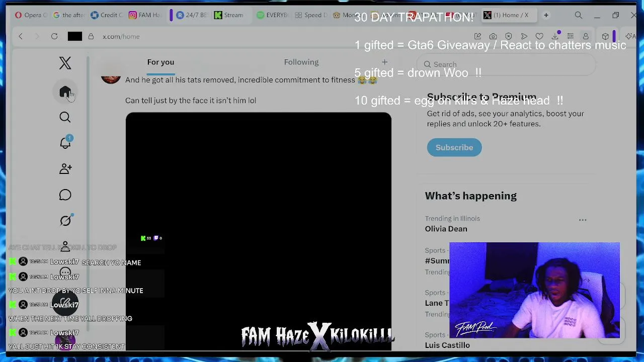
Task: Switch to the For you tab
Action: click(160, 62)
